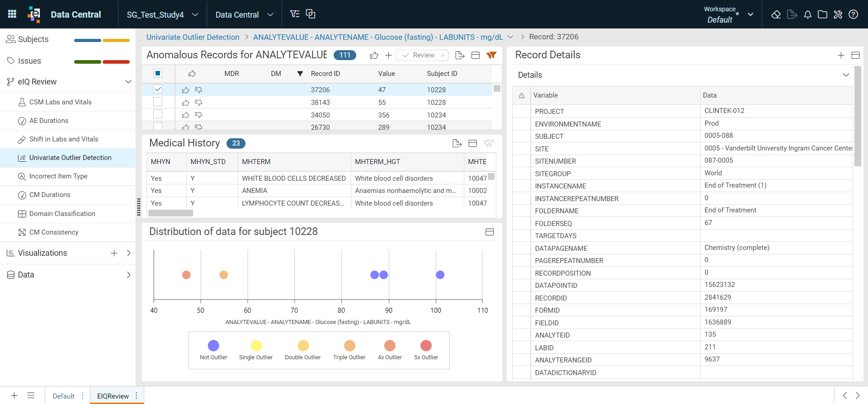The height and width of the screenshot is (404, 868).
Task: Click the 5x Outlier legend swatch
Action: click(426, 346)
